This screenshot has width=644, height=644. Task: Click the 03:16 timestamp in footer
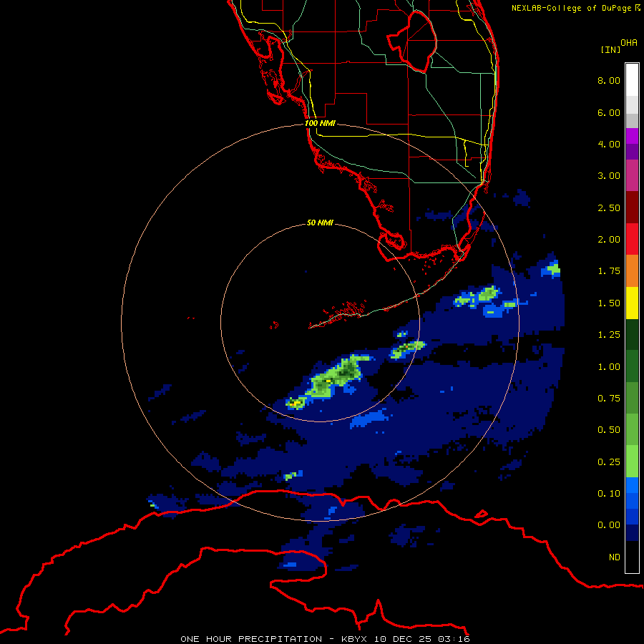coord(454,639)
